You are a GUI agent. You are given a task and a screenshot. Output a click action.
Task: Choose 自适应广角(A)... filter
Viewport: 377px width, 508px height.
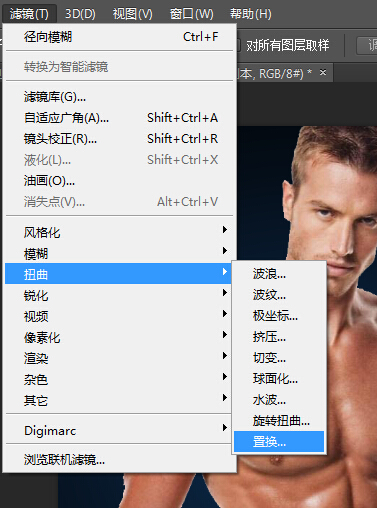119,118
